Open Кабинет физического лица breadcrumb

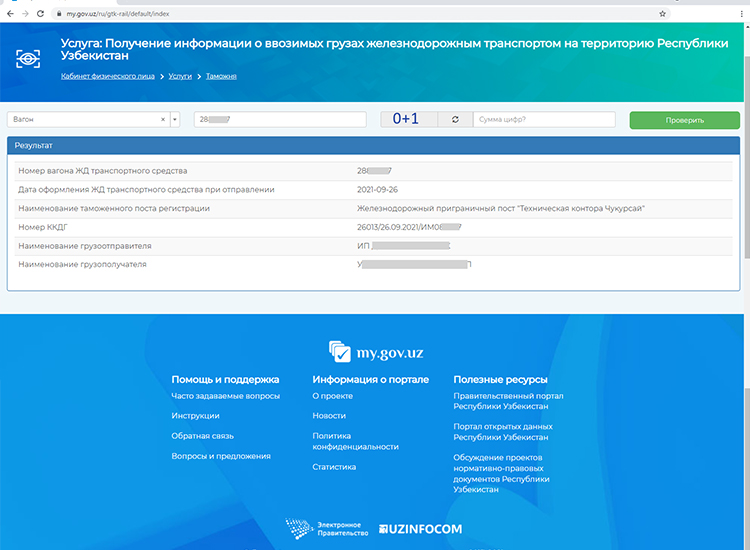109,76
